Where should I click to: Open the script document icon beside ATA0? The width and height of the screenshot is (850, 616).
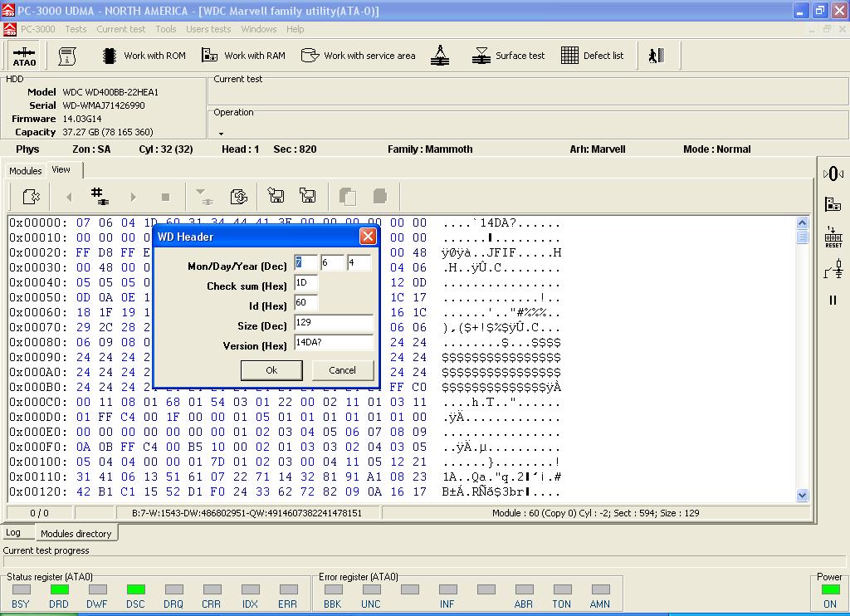(x=66, y=56)
